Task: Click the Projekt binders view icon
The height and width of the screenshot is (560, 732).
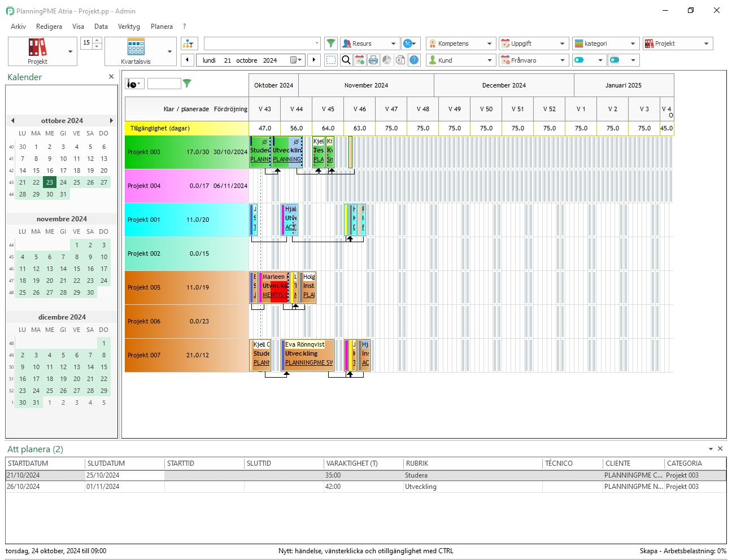Action: point(37,47)
